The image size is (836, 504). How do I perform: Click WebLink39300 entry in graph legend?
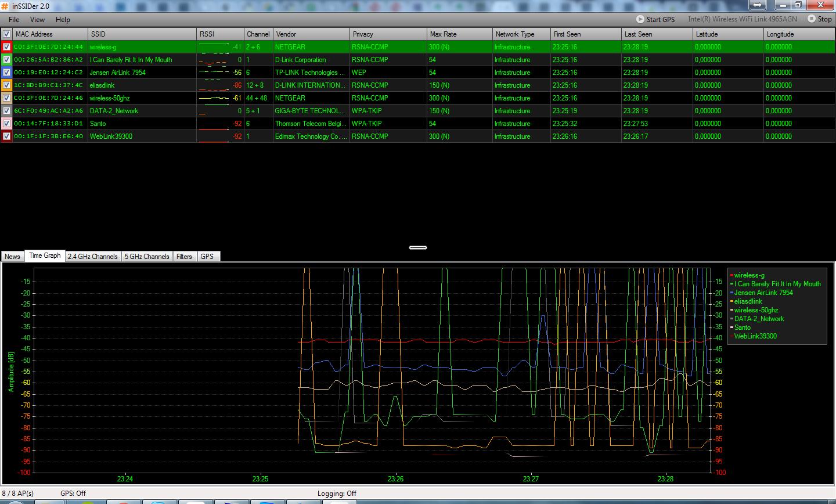pos(754,336)
